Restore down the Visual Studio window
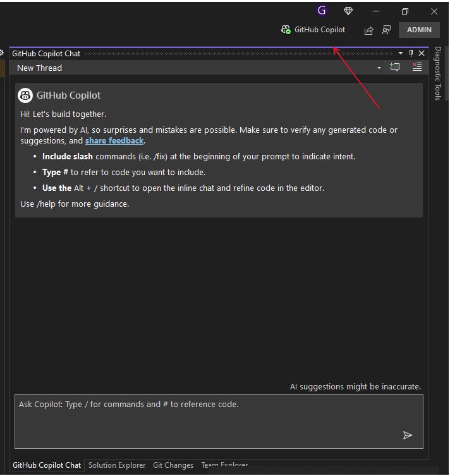The width and height of the screenshot is (450, 476). [x=404, y=11]
